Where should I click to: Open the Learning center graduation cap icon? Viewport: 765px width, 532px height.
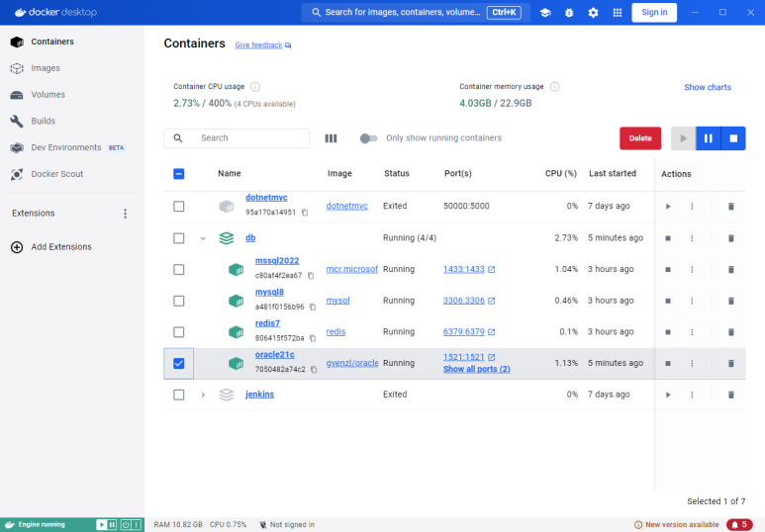(x=545, y=13)
